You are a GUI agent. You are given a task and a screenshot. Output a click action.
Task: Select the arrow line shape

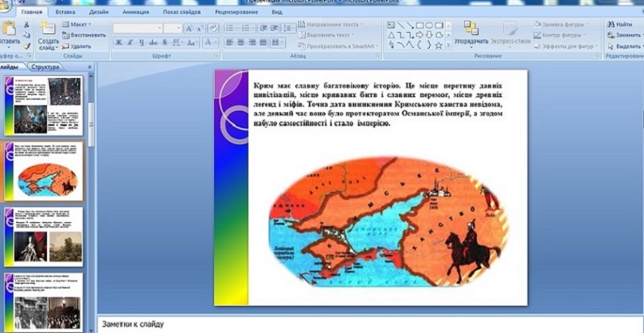click(x=410, y=25)
